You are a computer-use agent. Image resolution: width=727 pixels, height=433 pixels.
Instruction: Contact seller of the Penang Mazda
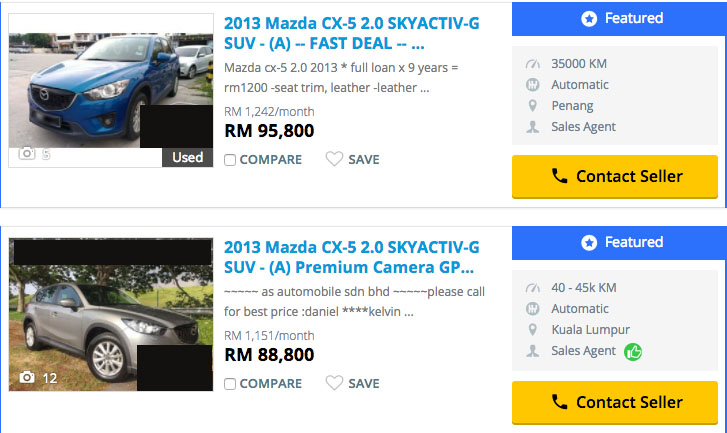615,177
